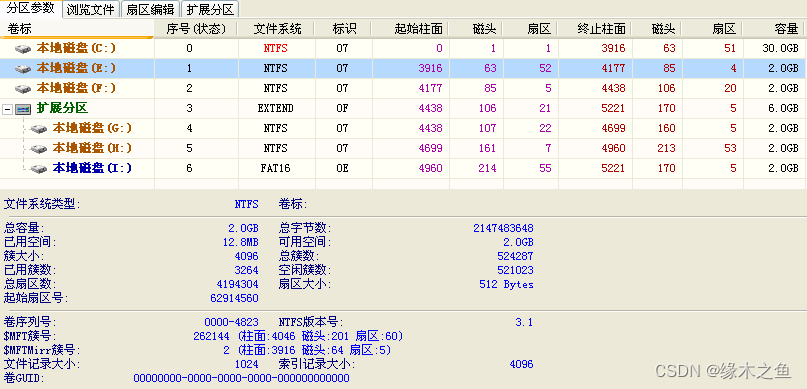Select the 扩展分区 row label
This screenshot has width=807, height=389.
(62, 108)
